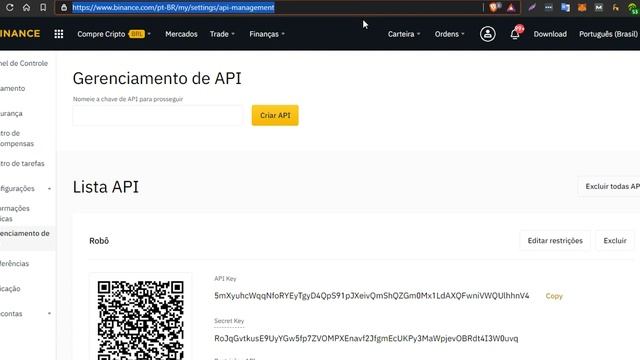Click the BRL badge
This screenshot has width=640, height=360.
137,34
